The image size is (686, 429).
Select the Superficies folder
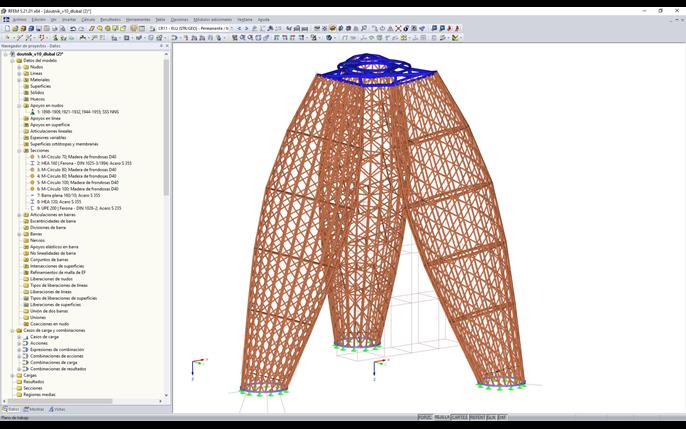tap(40, 86)
